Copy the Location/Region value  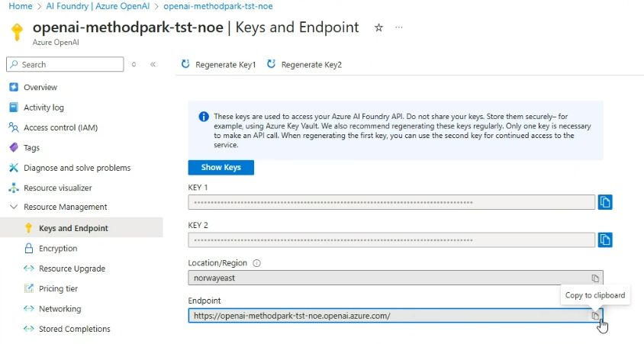pos(595,278)
